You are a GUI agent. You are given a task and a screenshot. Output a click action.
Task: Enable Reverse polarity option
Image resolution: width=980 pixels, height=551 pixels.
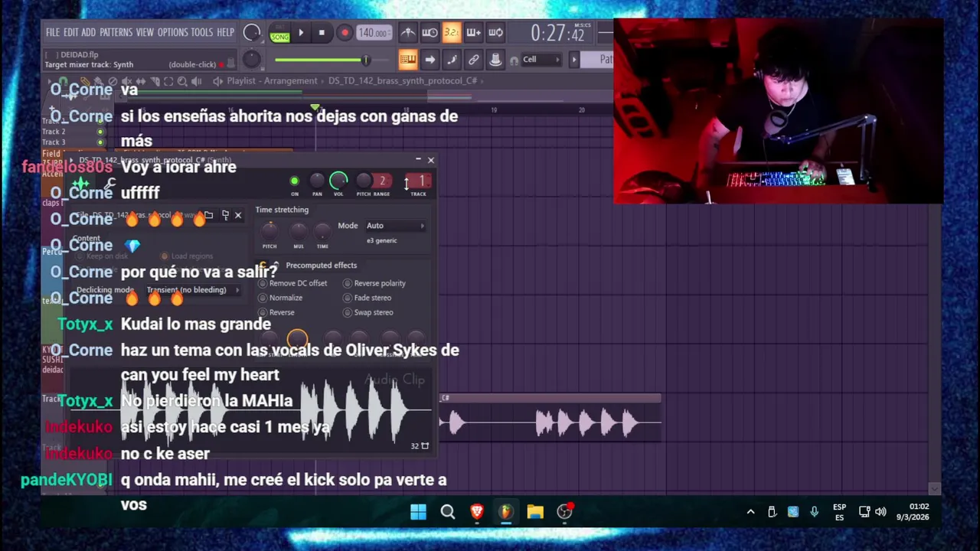point(374,283)
